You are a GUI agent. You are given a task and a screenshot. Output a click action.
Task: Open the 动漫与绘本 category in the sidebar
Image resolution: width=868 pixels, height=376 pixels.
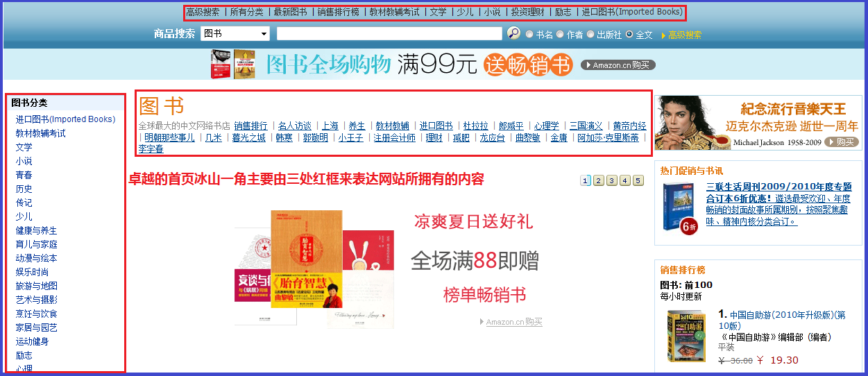point(37,258)
